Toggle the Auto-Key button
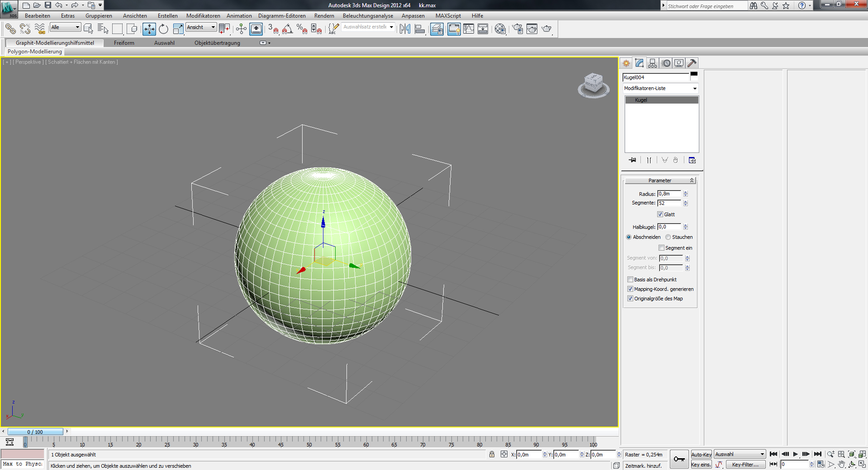Screen dimensions: 868x470 tap(701, 455)
